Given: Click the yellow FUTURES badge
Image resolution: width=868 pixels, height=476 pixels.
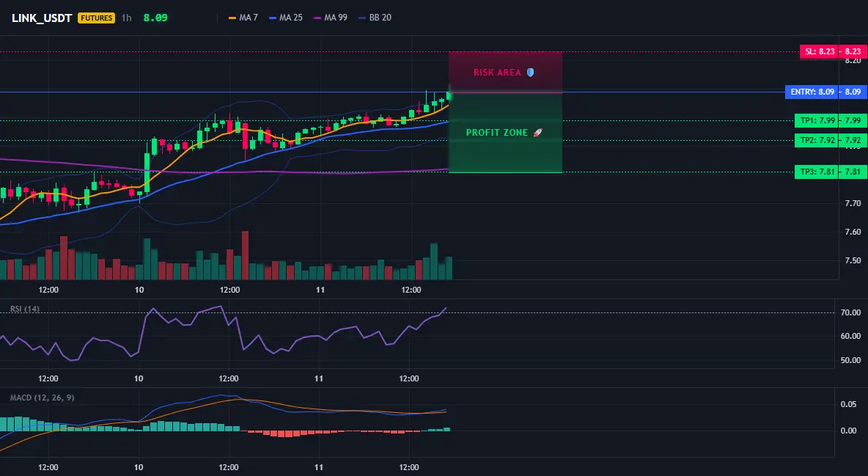Looking at the screenshot, I should click(x=96, y=18).
